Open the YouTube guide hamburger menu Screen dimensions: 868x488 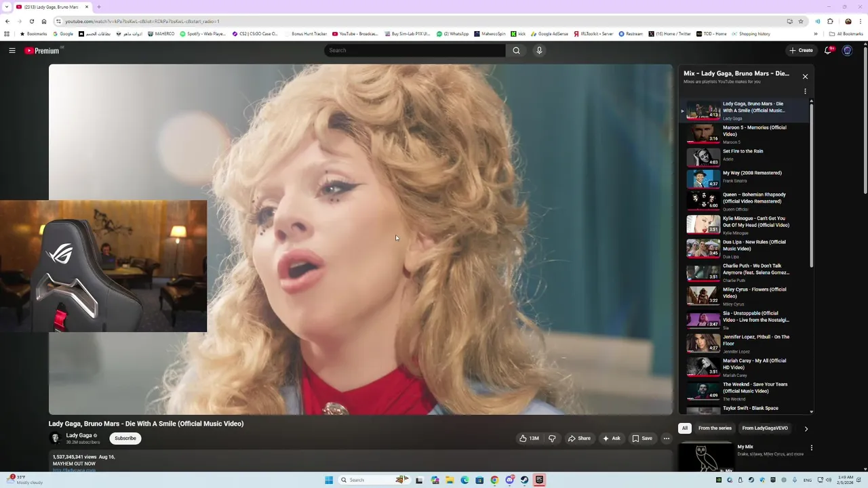[x=12, y=50]
